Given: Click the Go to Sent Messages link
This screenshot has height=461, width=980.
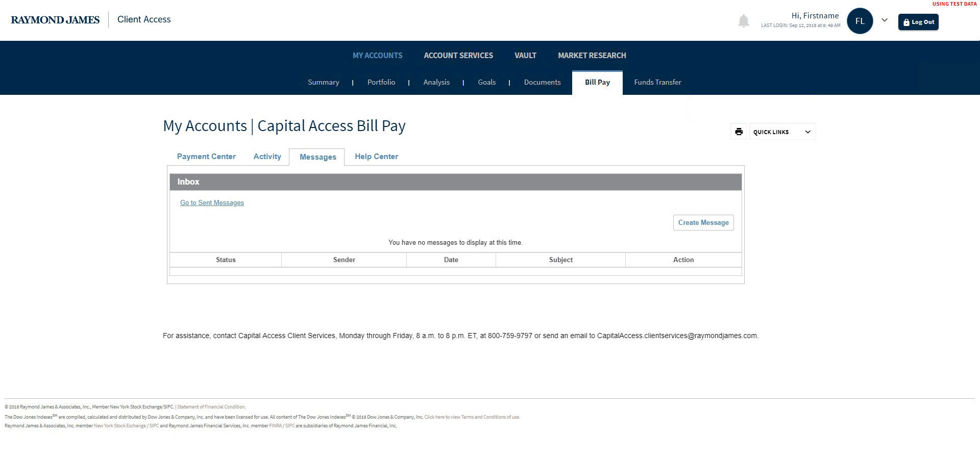Looking at the screenshot, I should 212,202.
